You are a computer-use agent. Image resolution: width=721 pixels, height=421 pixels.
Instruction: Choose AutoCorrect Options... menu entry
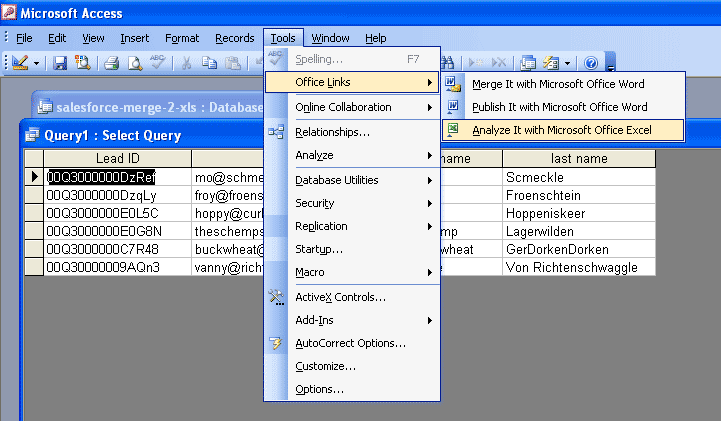click(352, 343)
